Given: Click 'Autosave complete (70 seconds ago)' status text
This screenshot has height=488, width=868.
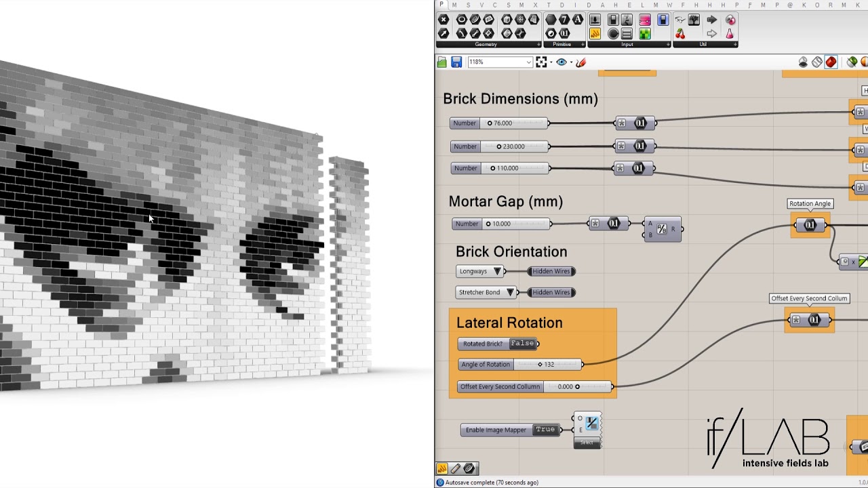Looking at the screenshot, I should [492, 483].
